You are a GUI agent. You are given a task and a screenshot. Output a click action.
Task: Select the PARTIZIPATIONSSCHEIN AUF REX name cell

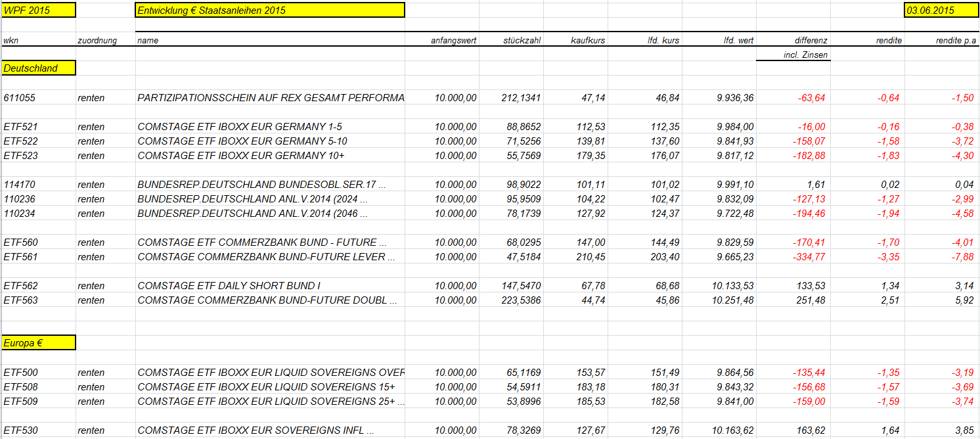pos(270,98)
